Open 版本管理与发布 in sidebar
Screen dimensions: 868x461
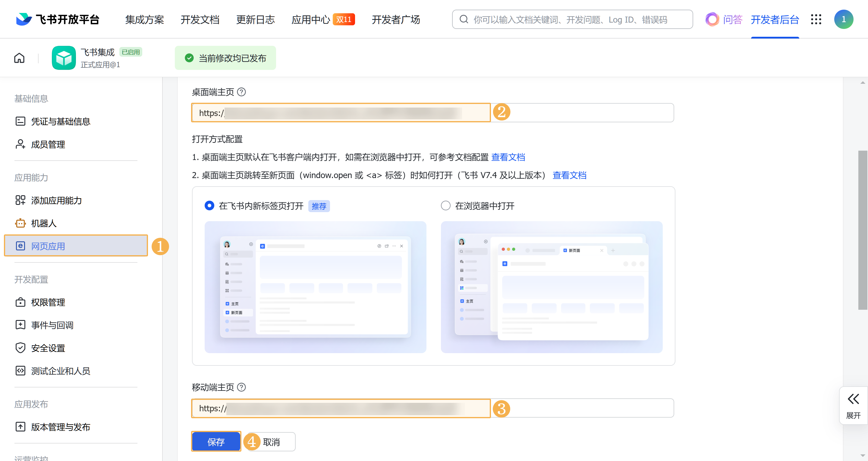(60, 427)
